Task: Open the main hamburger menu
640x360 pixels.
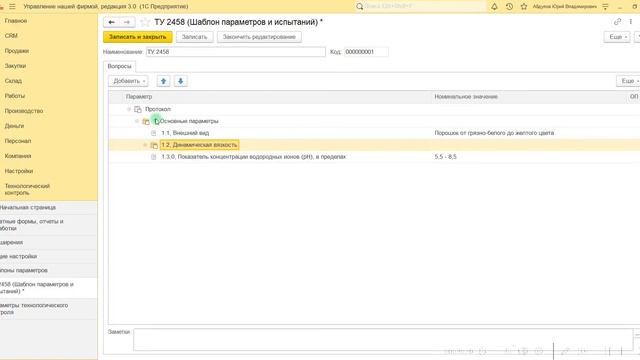Action: point(12,7)
